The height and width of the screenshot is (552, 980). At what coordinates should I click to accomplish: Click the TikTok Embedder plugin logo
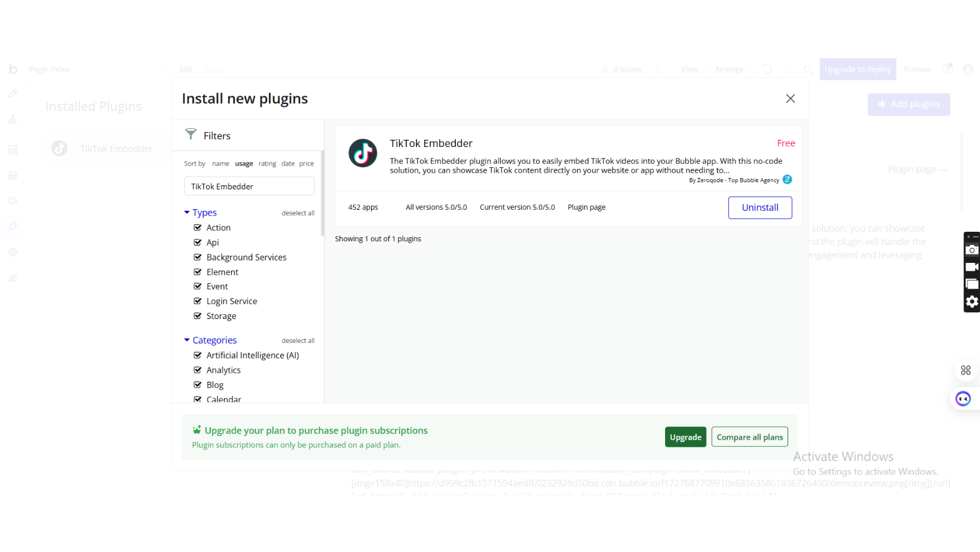pyautogui.click(x=363, y=153)
